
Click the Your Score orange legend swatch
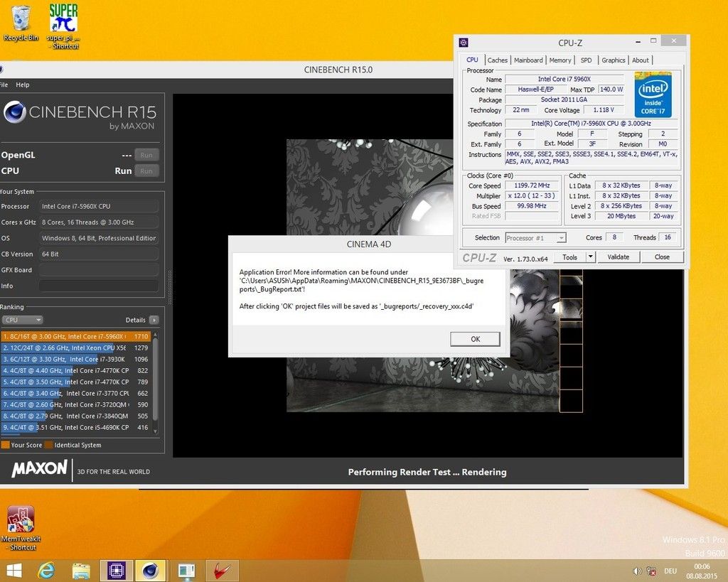pyautogui.click(x=5, y=445)
